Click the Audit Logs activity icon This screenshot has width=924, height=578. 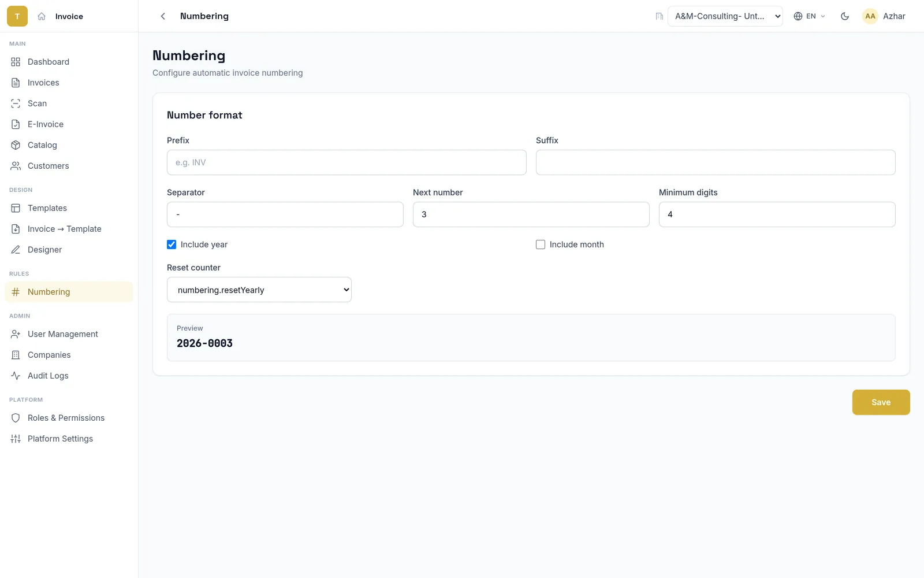click(x=16, y=376)
